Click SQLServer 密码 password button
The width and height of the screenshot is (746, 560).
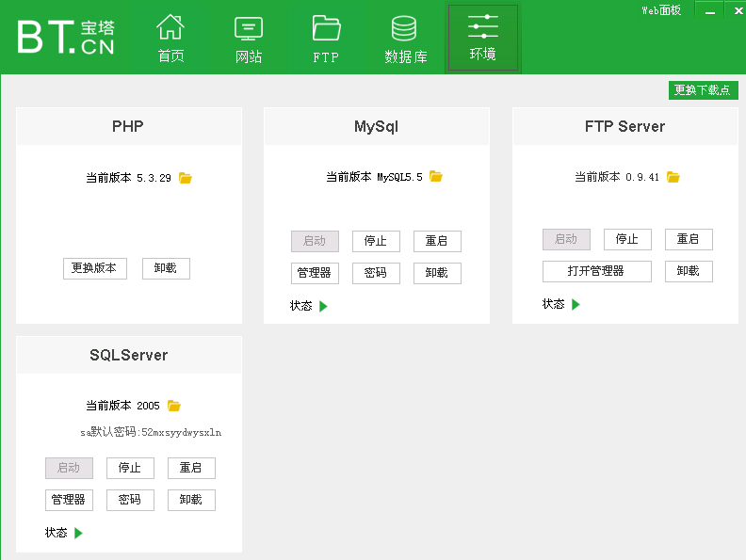(130, 500)
